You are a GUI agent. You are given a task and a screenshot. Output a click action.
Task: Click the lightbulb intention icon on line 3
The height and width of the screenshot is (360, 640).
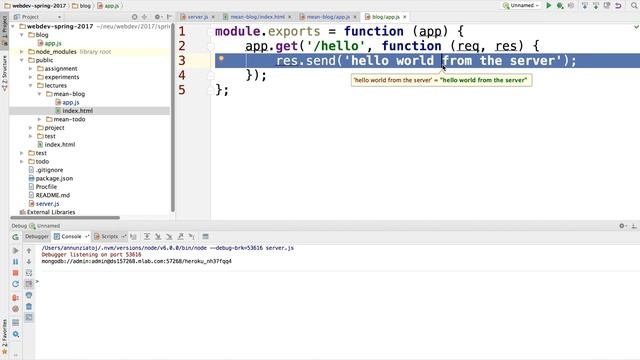click(x=221, y=59)
